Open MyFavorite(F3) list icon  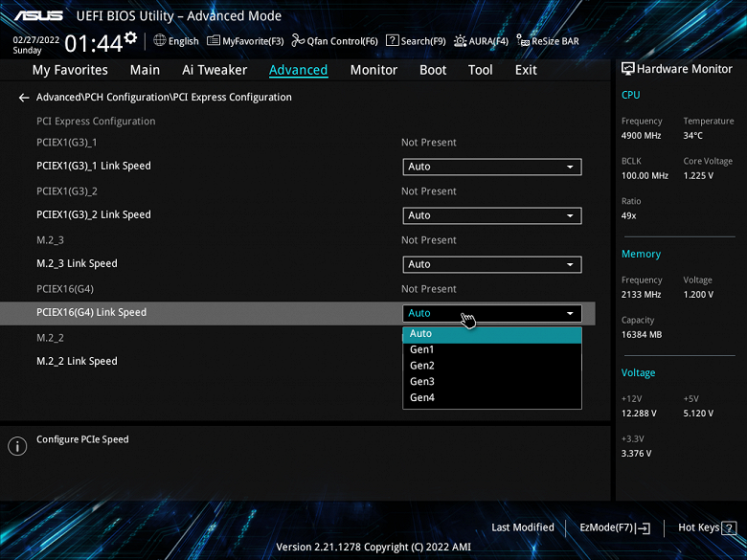(214, 40)
